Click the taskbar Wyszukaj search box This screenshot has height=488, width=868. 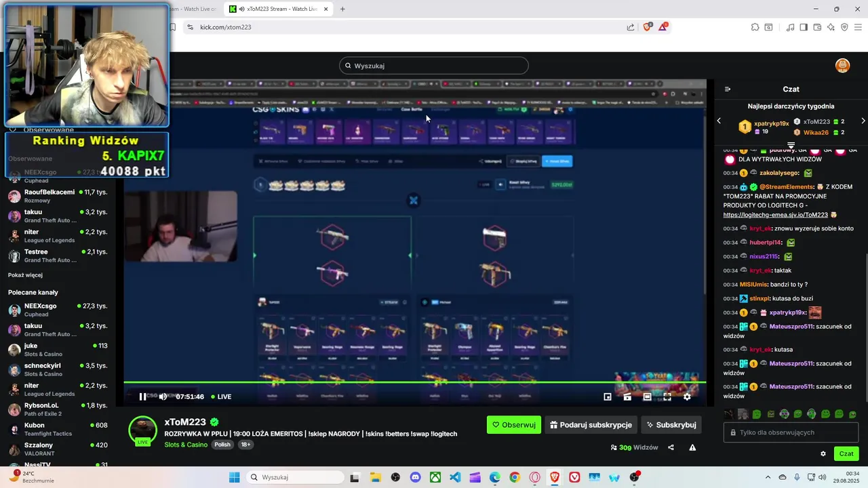(x=294, y=477)
